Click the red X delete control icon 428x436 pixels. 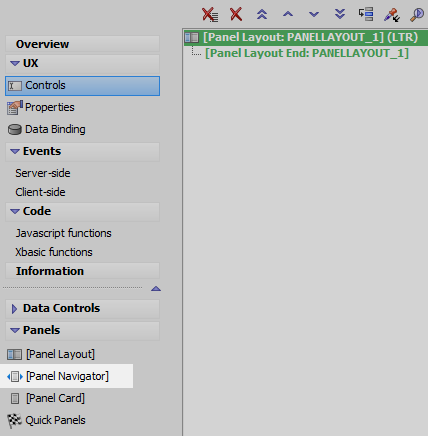[236, 14]
